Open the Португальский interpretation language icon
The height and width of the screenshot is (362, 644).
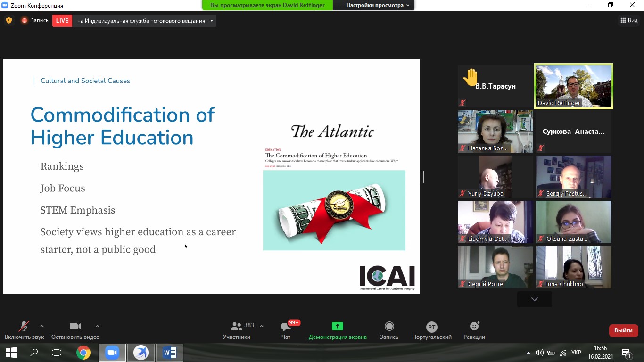[431, 327]
